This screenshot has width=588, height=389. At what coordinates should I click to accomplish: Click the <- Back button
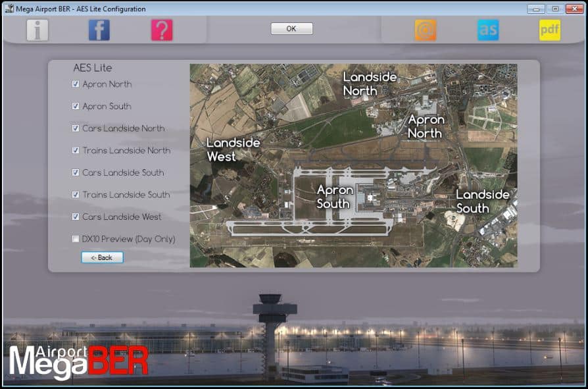(102, 257)
